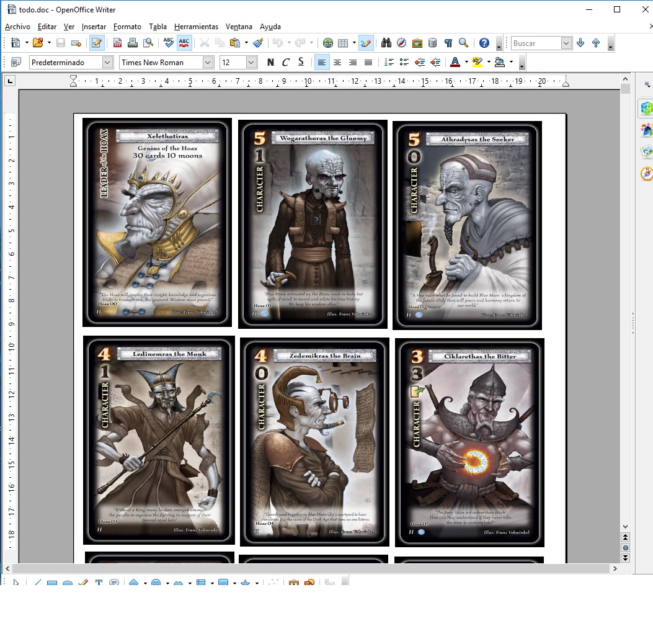Image resolution: width=653 pixels, height=644 pixels.
Task: Open the Herramientas menu
Action: click(x=196, y=27)
